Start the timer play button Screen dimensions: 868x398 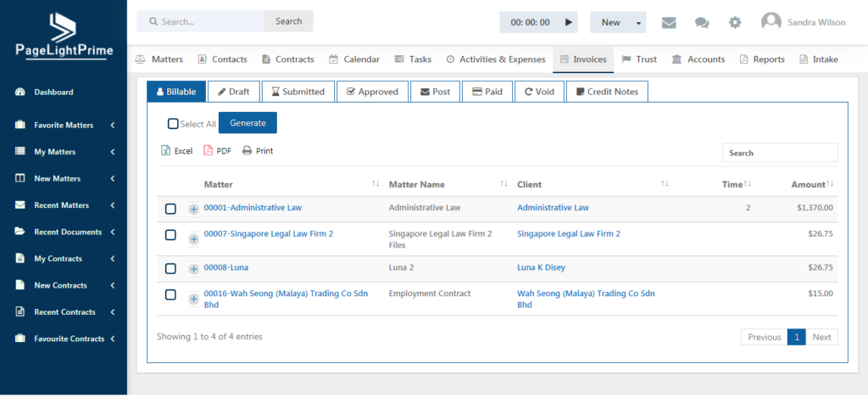568,22
